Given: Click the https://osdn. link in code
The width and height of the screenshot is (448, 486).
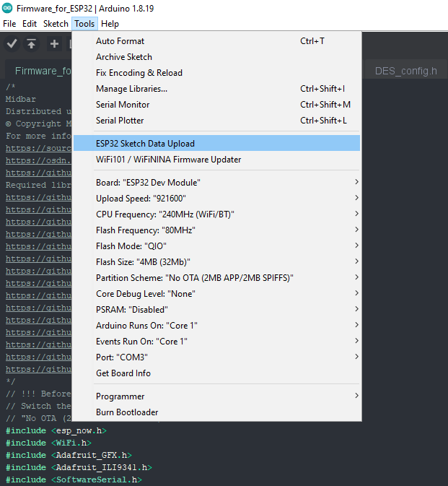Looking at the screenshot, I should [x=39, y=160].
